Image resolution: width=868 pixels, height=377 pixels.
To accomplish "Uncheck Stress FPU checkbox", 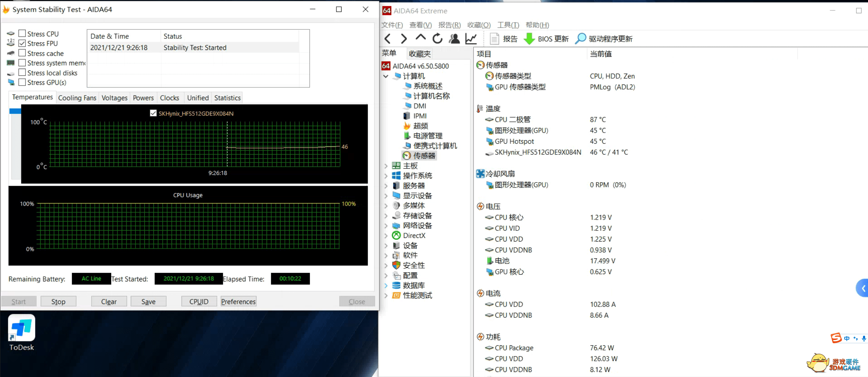I will click(x=22, y=43).
